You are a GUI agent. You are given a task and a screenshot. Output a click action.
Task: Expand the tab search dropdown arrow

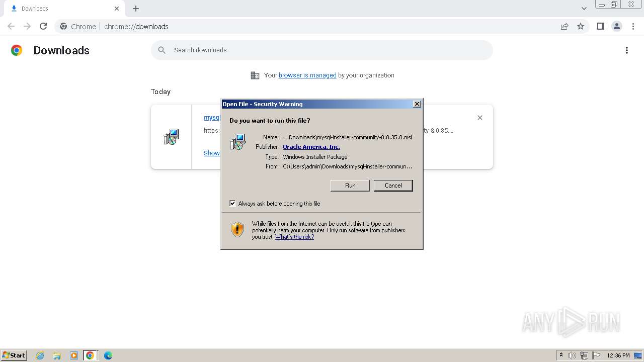pyautogui.click(x=584, y=9)
